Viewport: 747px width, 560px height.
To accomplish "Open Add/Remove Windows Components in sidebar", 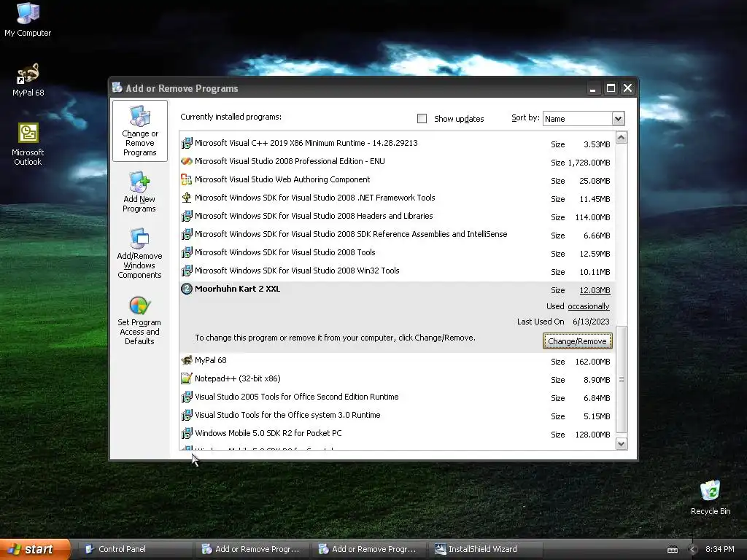I will pyautogui.click(x=139, y=253).
